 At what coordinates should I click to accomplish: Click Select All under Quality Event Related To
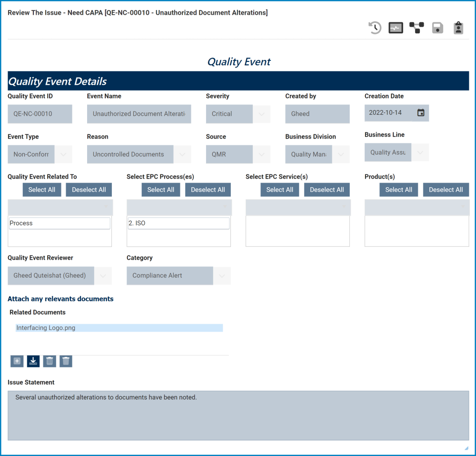coord(41,190)
